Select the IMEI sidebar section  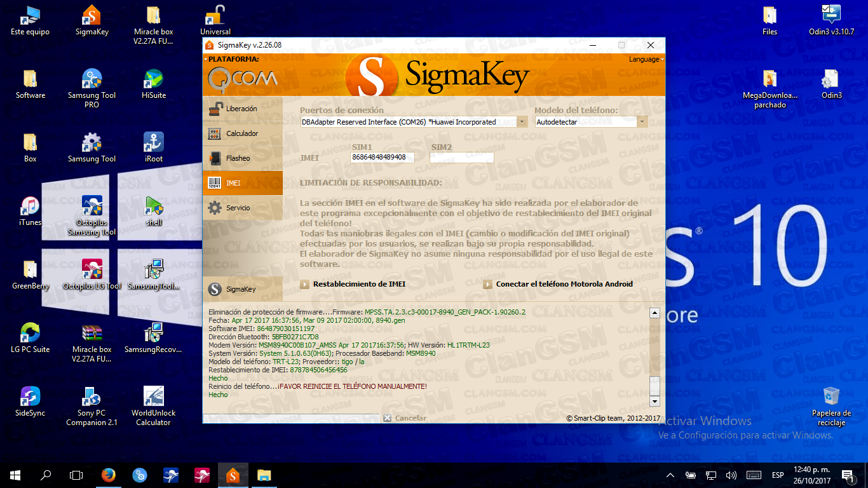pyautogui.click(x=243, y=183)
